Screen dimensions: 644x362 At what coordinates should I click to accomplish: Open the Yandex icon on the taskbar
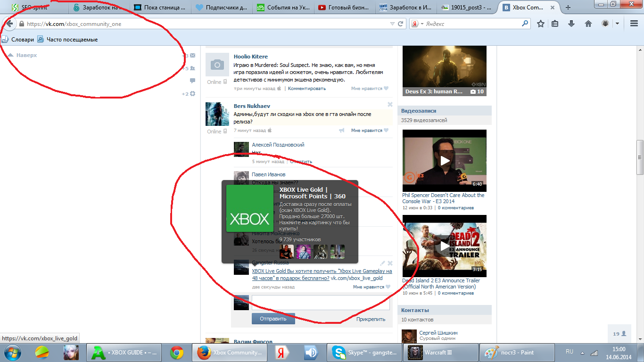(x=282, y=353)
